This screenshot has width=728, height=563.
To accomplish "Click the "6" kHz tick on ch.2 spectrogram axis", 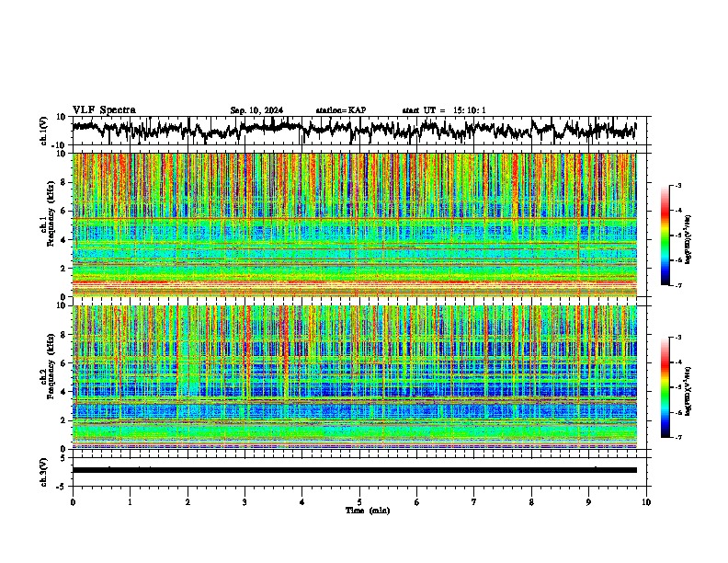I will (64, 363).
